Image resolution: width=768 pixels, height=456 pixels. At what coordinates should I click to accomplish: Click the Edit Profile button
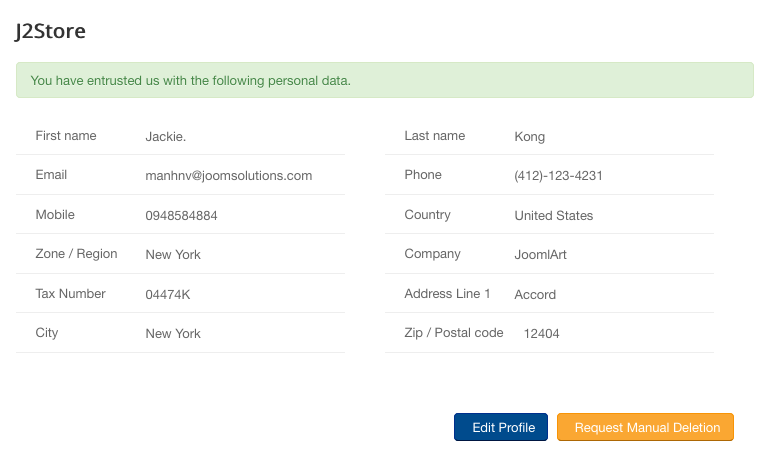501,427
